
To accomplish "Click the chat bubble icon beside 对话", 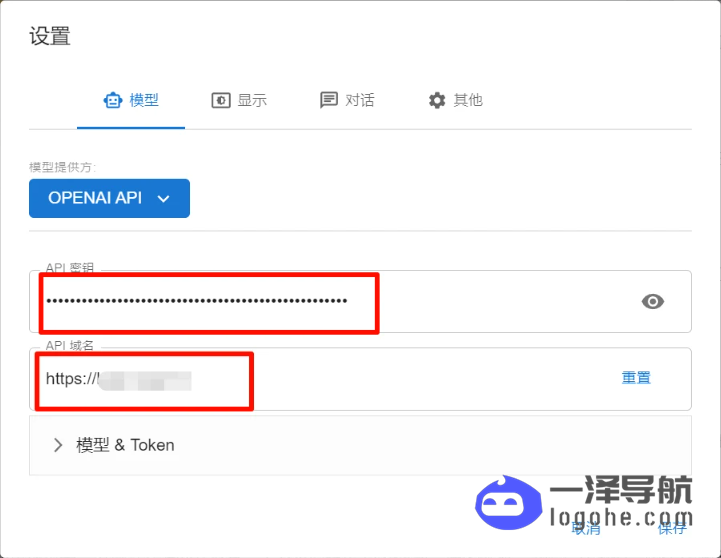I will [x=328, y=100].
